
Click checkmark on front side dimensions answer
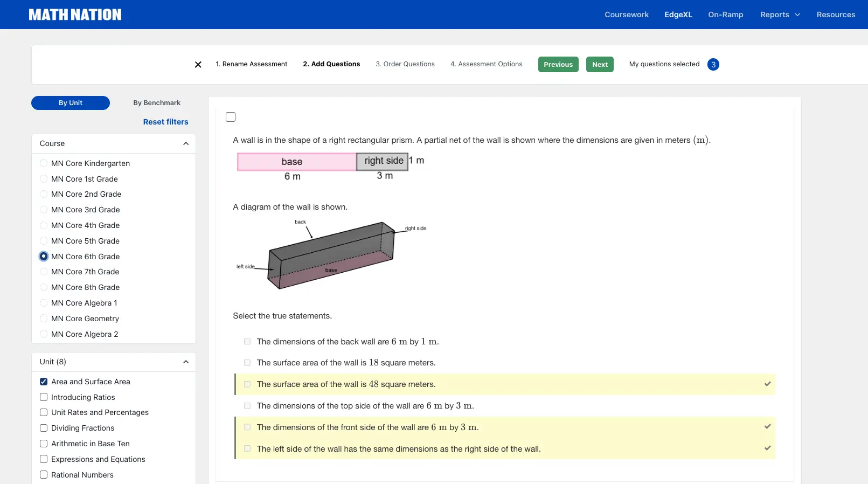click(x=767, y=427)
